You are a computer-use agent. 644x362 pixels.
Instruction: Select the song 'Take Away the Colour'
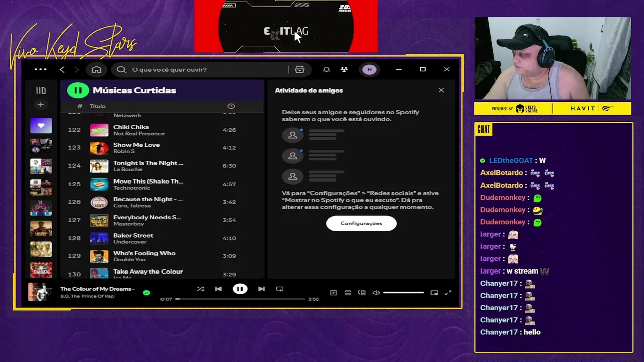148,271
